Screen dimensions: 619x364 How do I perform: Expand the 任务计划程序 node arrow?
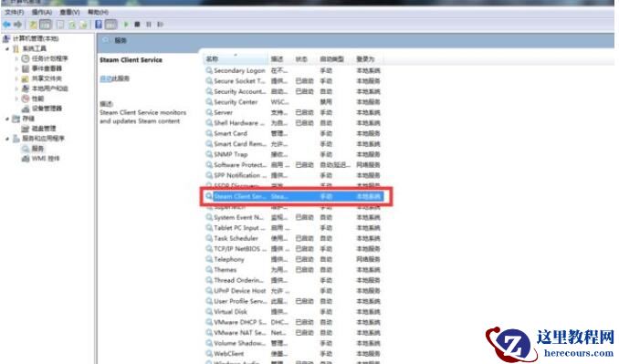(16, 58)
